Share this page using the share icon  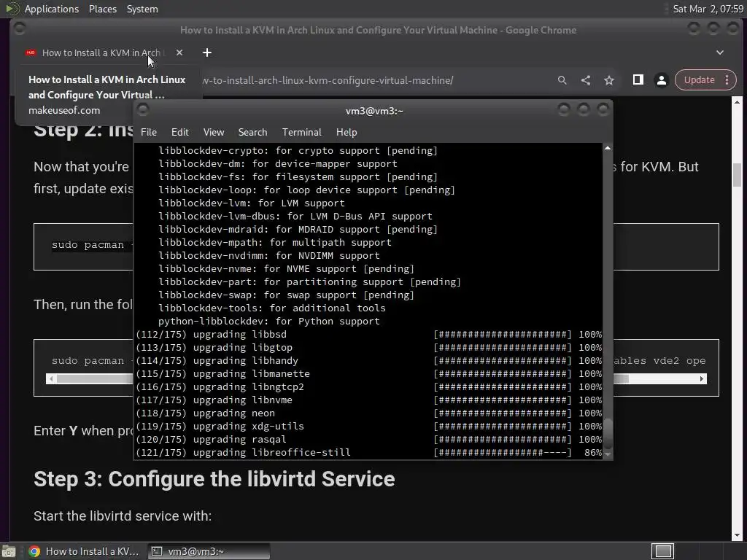586,80
